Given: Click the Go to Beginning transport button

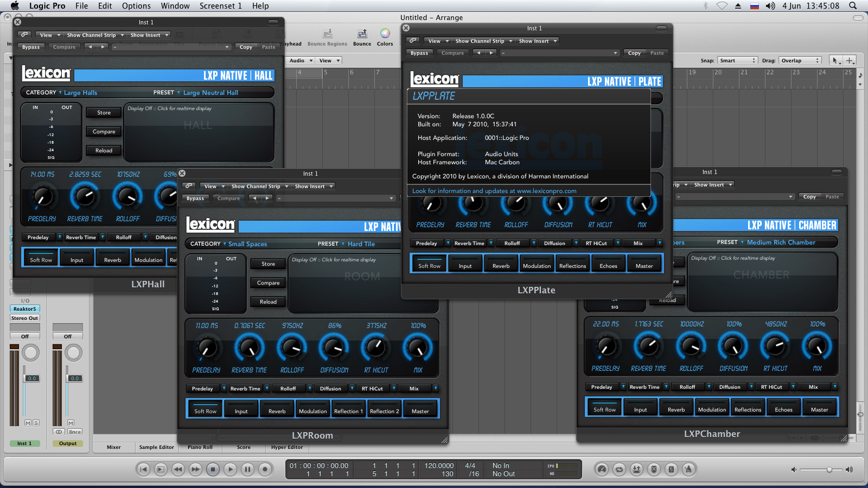Looking at the screenshot, I should tap(143, 470).
